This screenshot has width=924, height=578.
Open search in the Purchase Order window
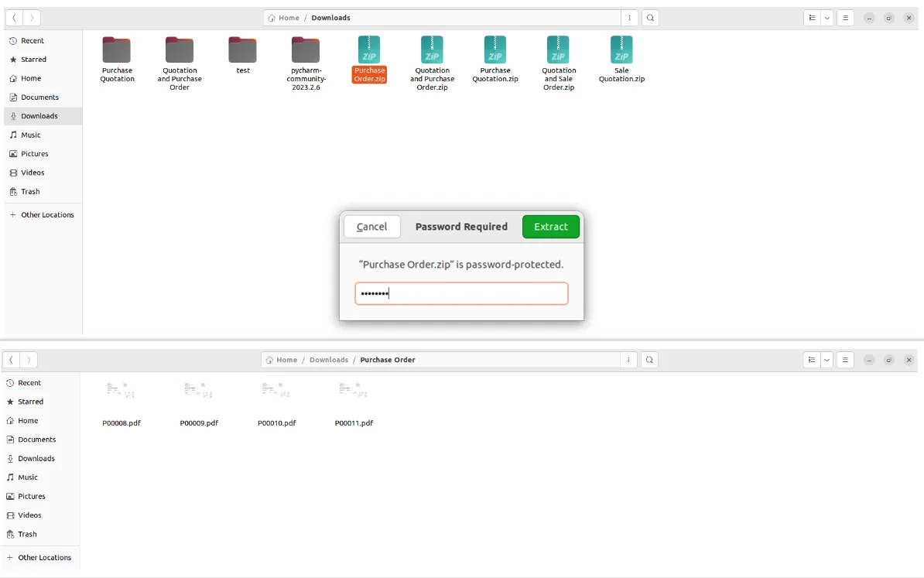click(x=649, y=360)
